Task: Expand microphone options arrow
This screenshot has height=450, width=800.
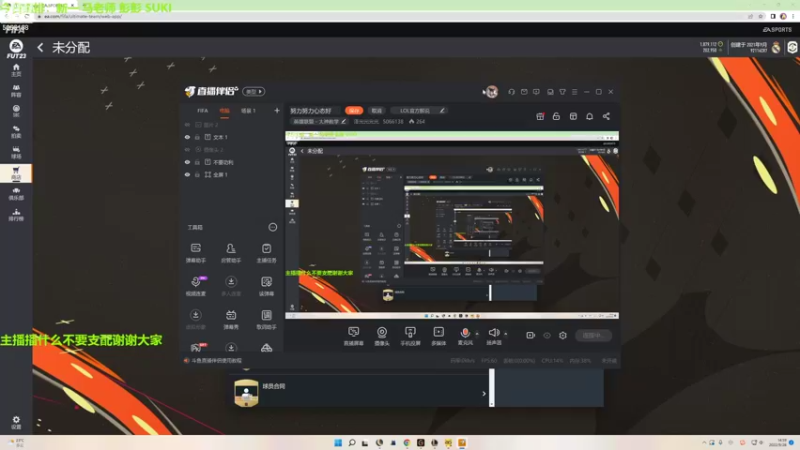Action: (x=477, y=334)
